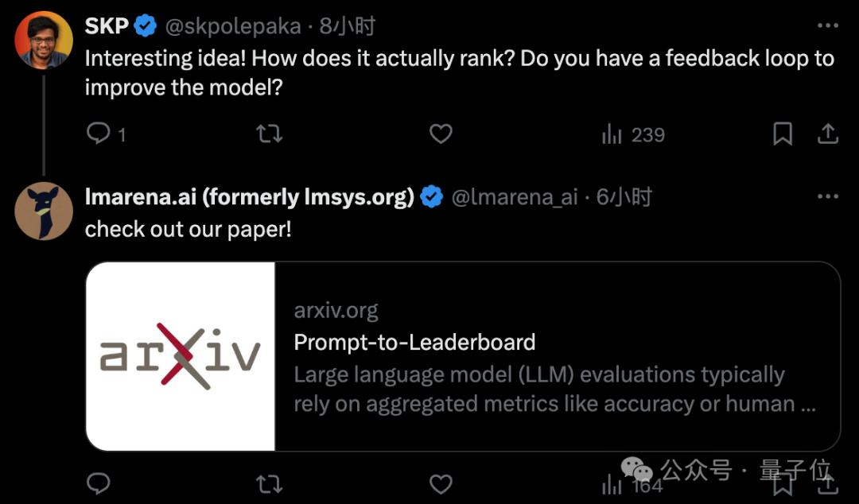The width and height of the screenshot is (859, 504).
Task: Retweet SKP's feedback loop question
Action: click(x=270, y=134)
